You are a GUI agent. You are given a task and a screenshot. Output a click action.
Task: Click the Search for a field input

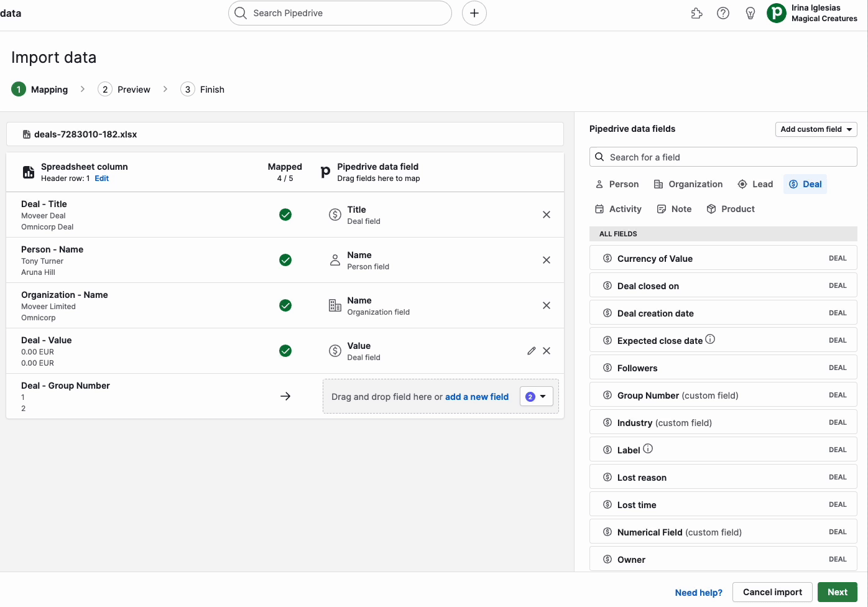(723, 157)
